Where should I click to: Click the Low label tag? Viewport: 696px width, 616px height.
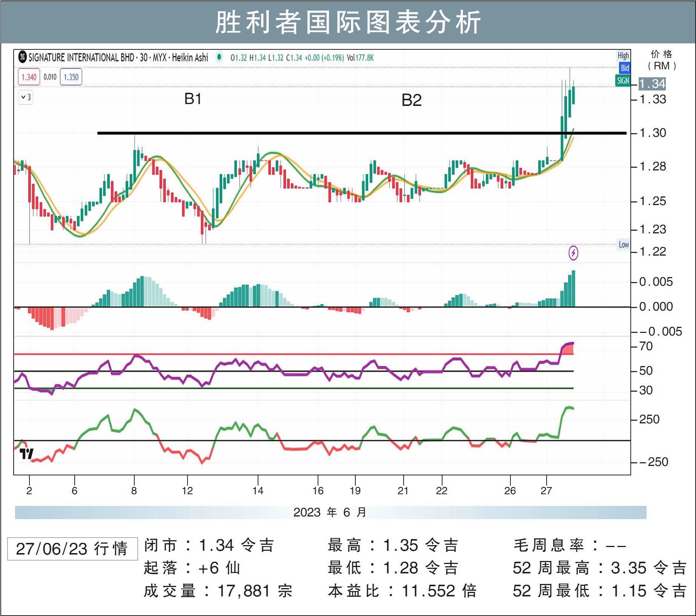pyautogui.click(x=624, y=245)
